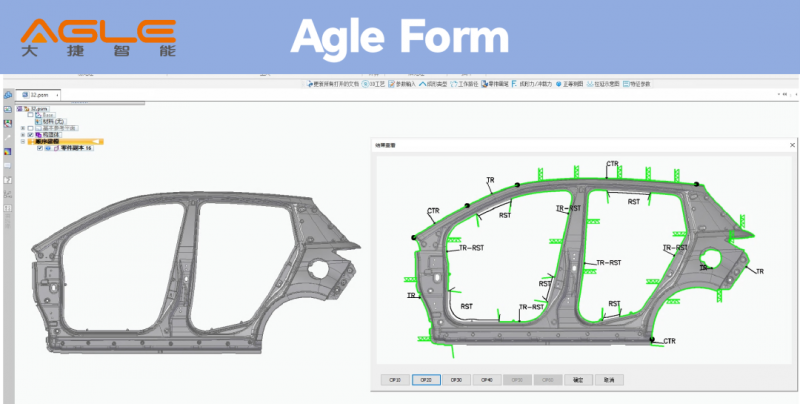Open the color-map analysis icon in sidebar
This screenshot has width=800, height=404.
tap(8, 152)
